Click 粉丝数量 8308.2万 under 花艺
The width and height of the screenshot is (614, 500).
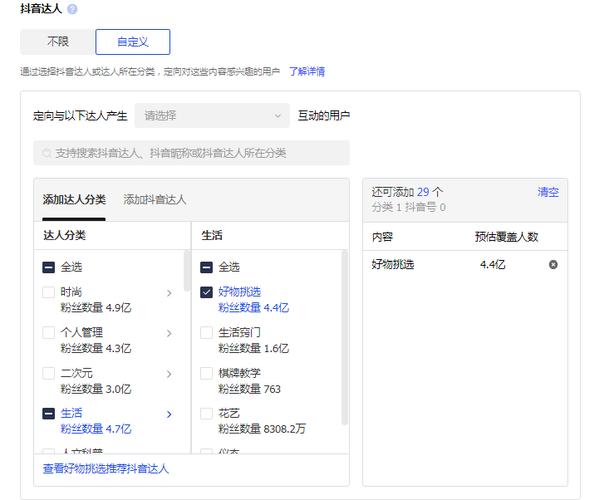pos(262,429)
